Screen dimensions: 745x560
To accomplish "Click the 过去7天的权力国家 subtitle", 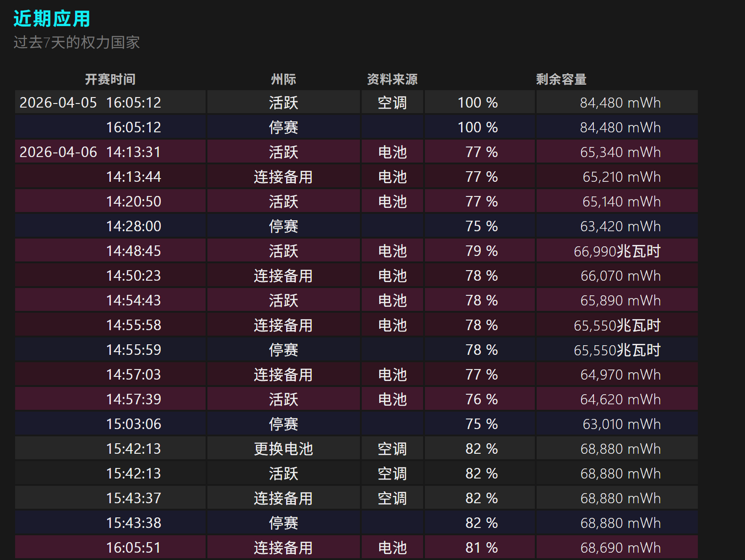I will click(76, 43).
